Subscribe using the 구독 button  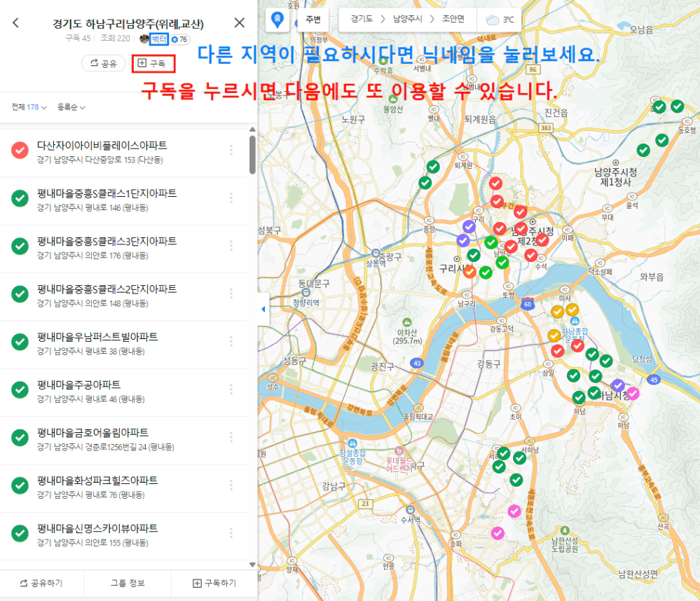pyautogui.click(x=153, y=63)
